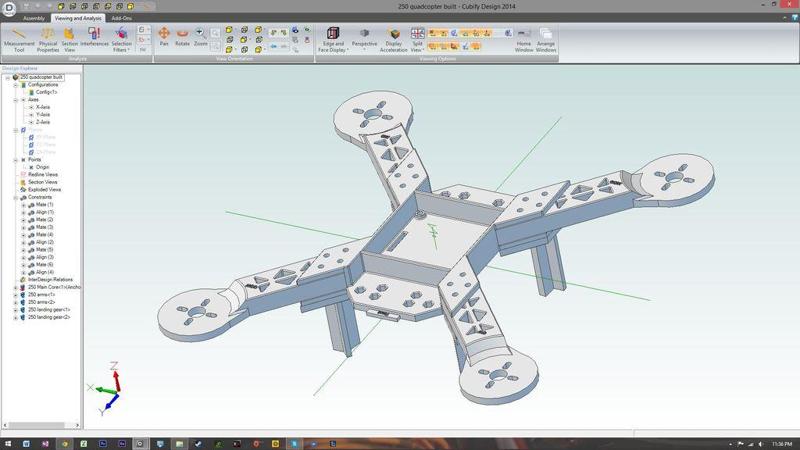Select the Align (1) constraint

pos(44,212)
